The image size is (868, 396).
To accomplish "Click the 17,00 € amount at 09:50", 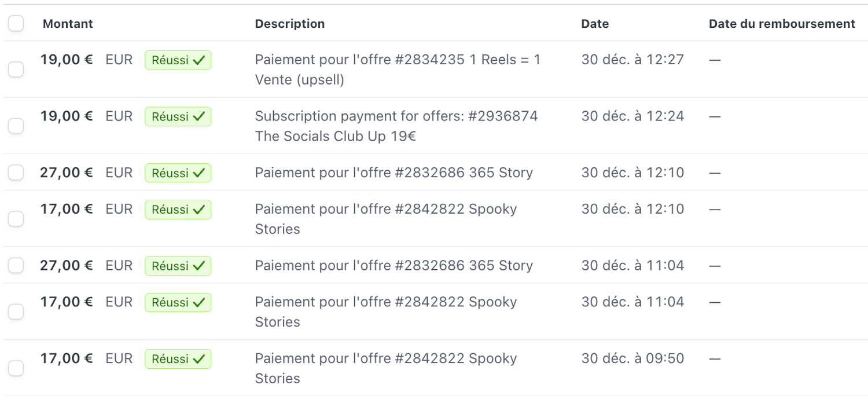I will [x=66, y=358].
